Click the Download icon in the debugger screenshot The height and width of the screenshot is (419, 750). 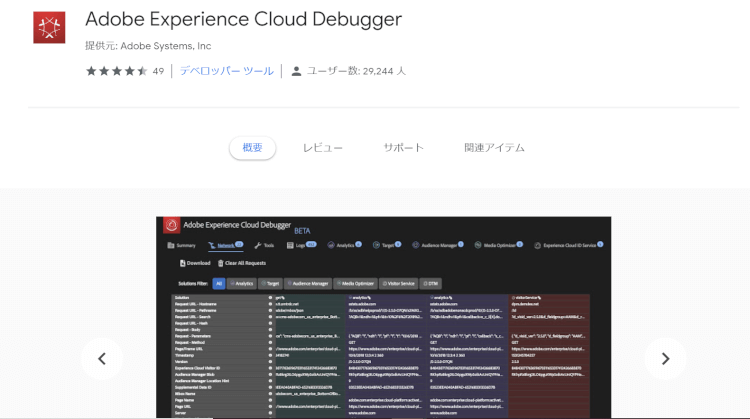point(182,263)
